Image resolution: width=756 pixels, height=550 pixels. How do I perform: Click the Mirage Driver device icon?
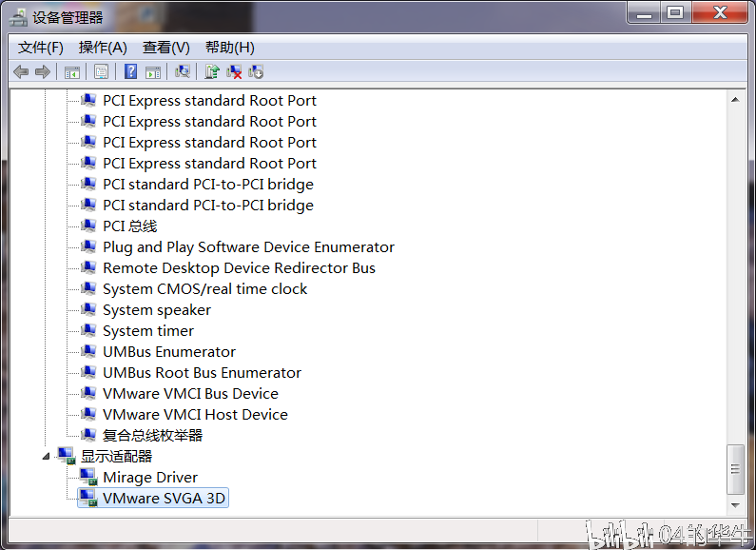tap(88, 477)
